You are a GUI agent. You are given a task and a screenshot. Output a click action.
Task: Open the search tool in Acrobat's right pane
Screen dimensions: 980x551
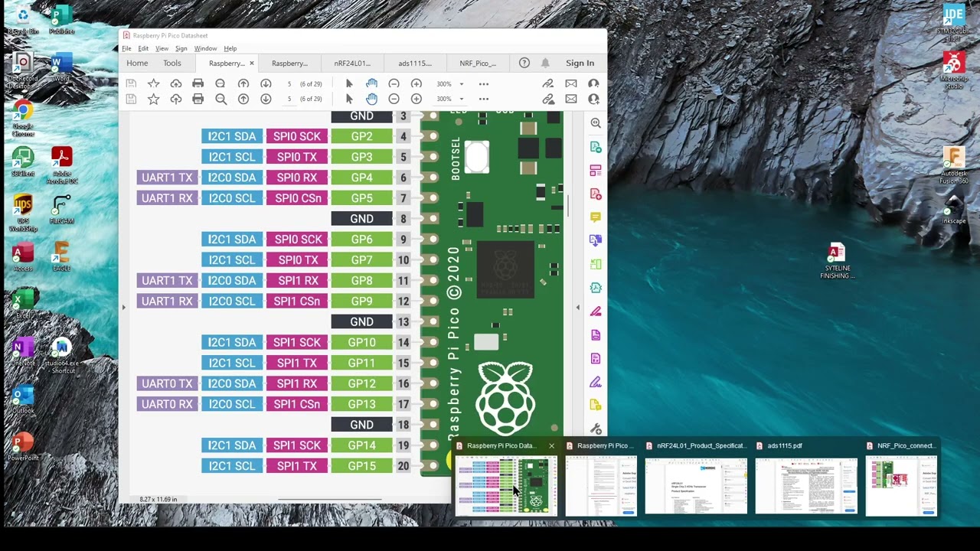coord(596,122)
